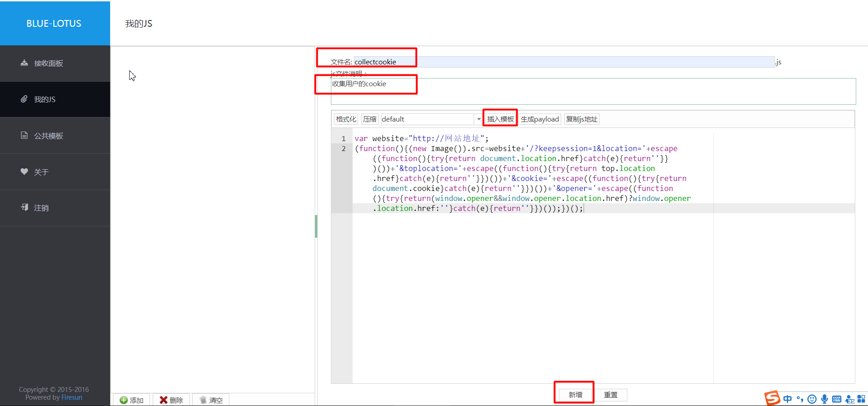Click the logout icon beside 注销
The image size is (868, 406).
(24, 207)
